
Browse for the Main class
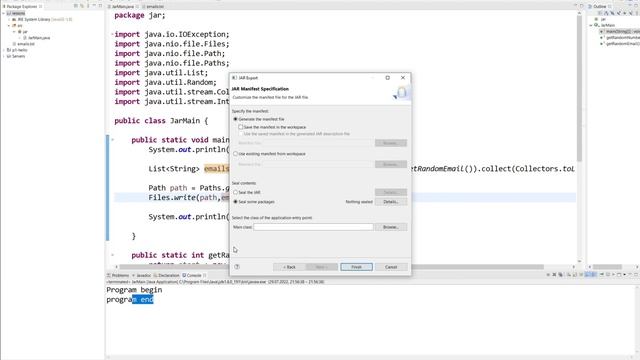tap(391, 227)
